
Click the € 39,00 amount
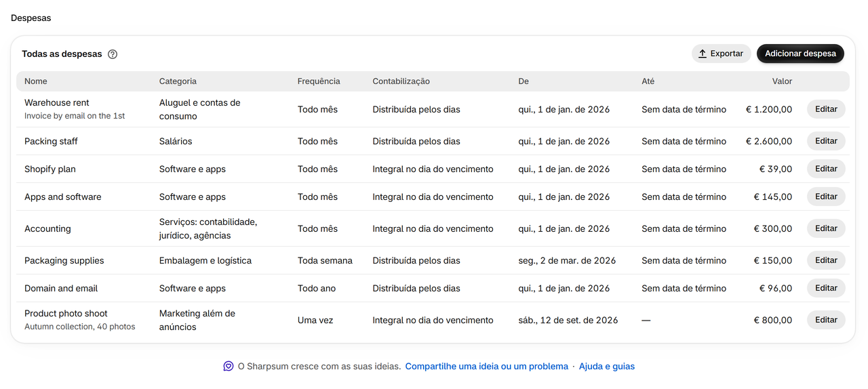(x=776, y=169)
